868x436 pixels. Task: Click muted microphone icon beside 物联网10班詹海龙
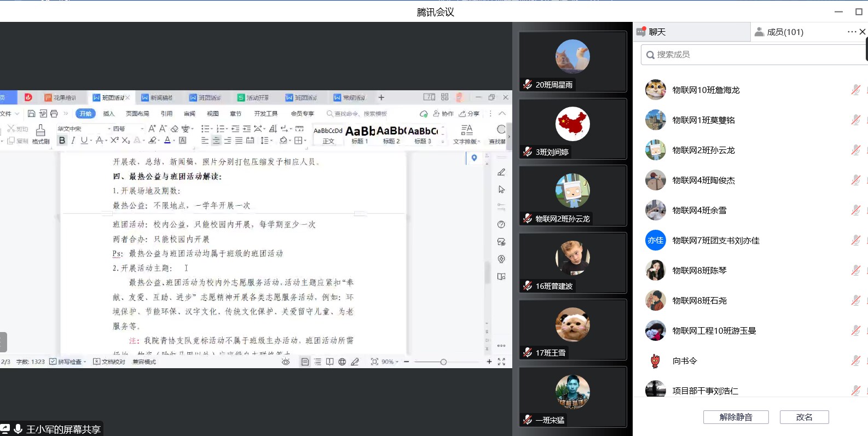click(855, 90)
